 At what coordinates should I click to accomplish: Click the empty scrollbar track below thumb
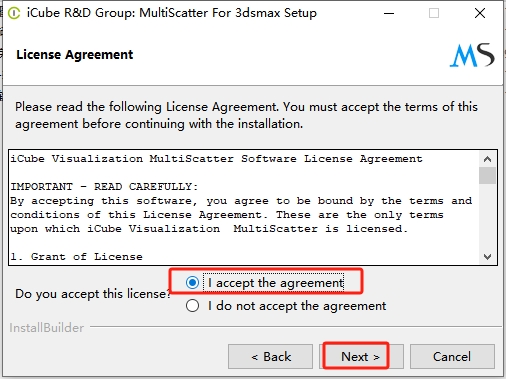pyautogui.click(x=487, y=217)
